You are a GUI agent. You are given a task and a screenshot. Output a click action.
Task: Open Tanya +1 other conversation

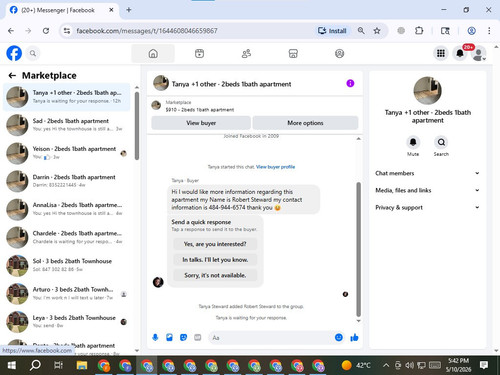tap(67, 97)
